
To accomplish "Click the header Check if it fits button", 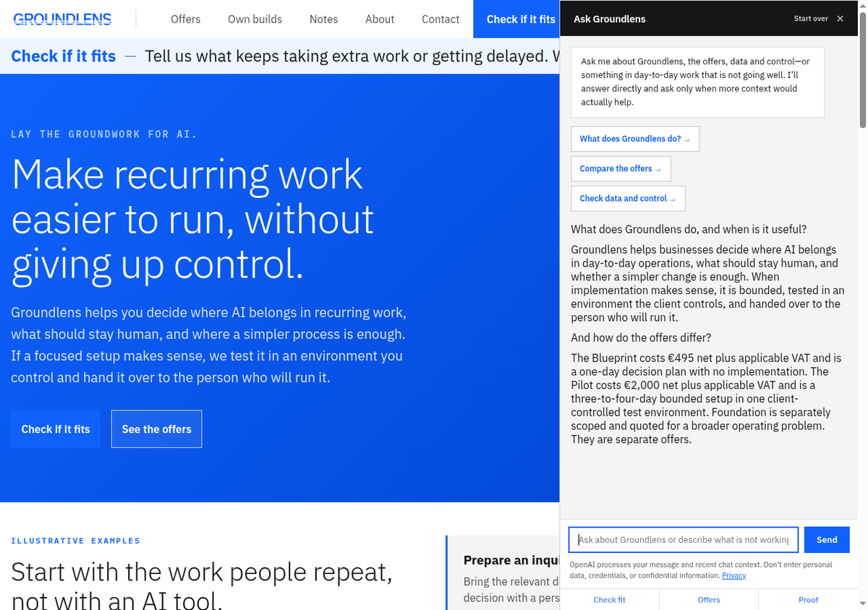I will pyautogui.click(x=516, y=19).
